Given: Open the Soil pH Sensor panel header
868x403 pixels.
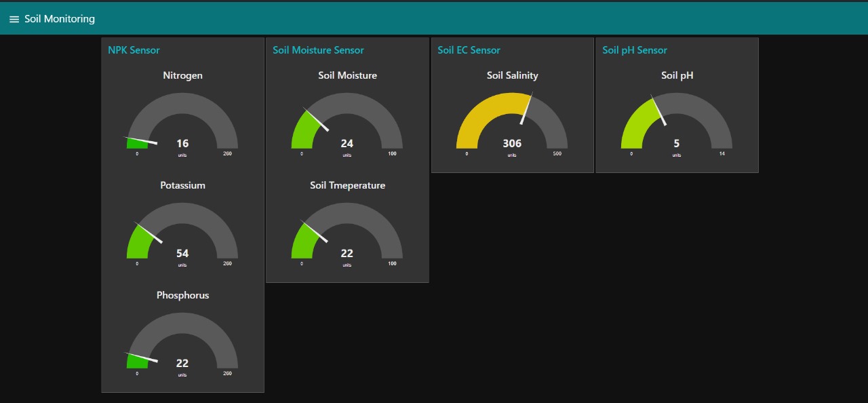Looking at the screenshot, I should [634, 50].
